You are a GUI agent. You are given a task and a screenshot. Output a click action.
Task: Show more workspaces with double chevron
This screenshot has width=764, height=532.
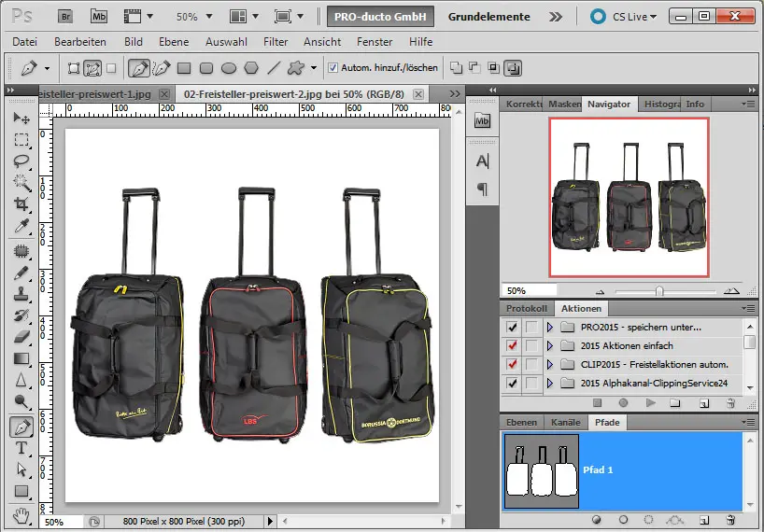[x=555, y=17]
